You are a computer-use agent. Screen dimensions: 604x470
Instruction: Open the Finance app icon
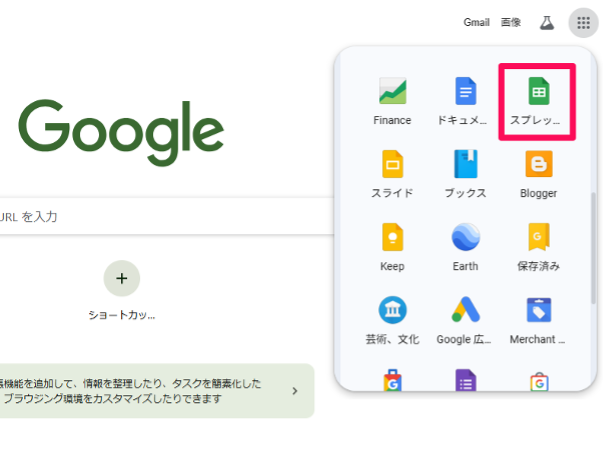392,91
